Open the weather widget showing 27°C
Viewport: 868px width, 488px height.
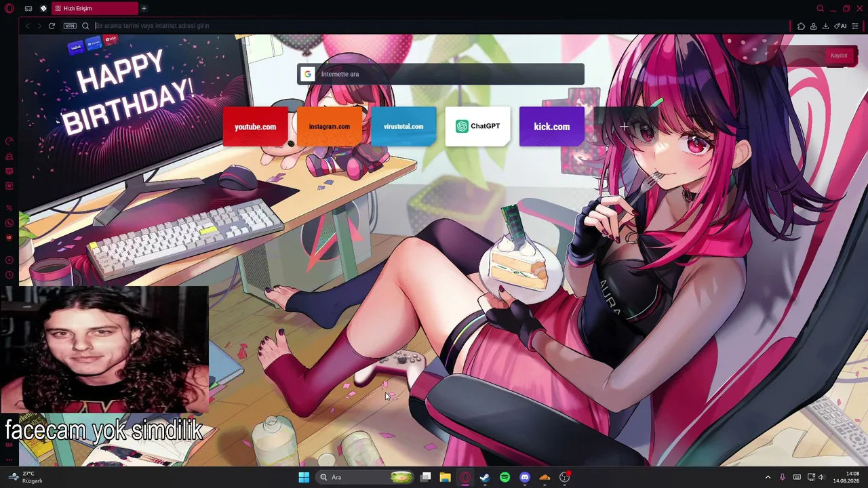coord(26,477)
